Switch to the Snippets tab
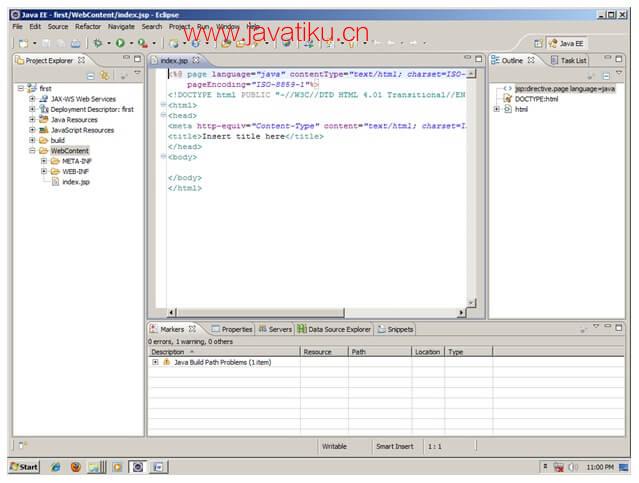Image resolution: width=639 pixels, height=483 pixels. click(x=395, y=329)
